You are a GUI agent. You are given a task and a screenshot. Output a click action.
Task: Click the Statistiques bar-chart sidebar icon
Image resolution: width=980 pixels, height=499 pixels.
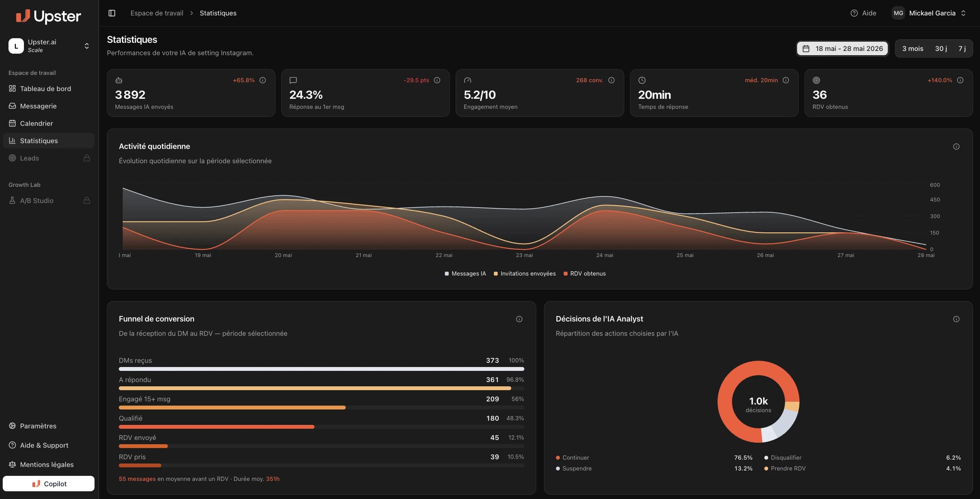coord(12,140)
